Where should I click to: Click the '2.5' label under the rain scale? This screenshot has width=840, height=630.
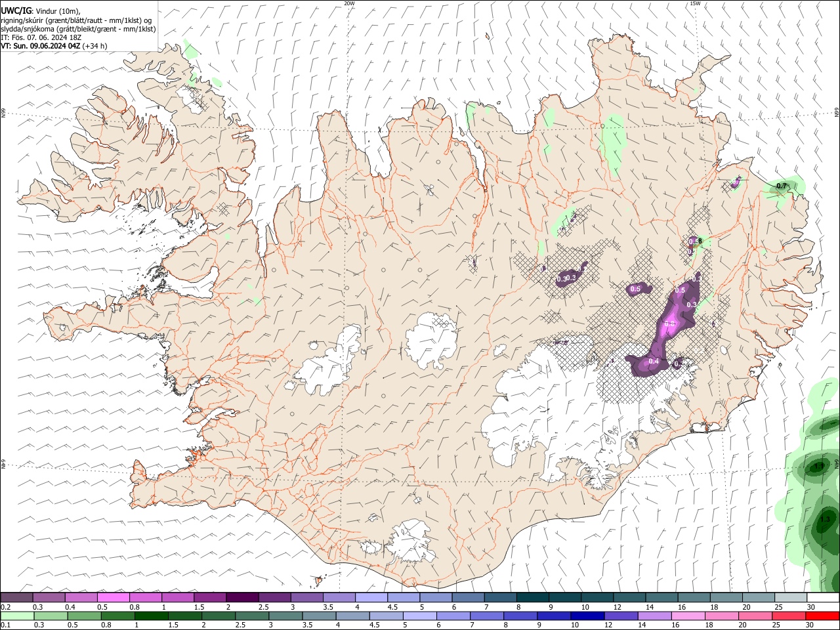[x=241, y=625]
